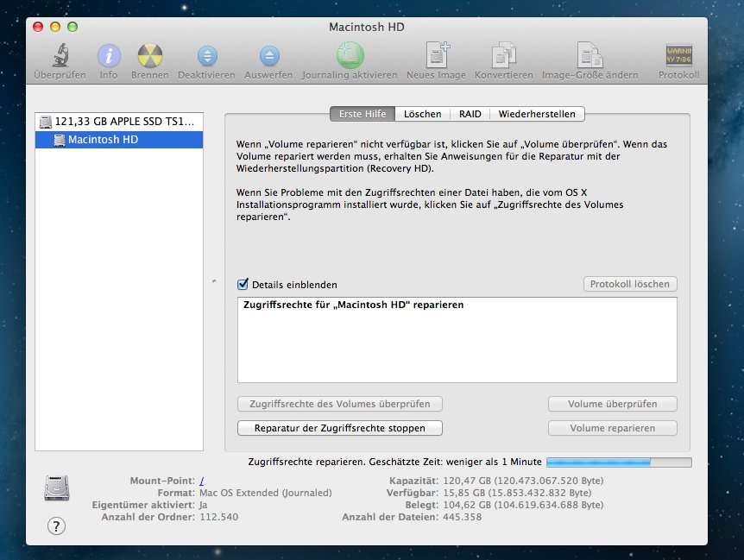This screenshot has height=560, width=744.
Task: Click the status text Zugriffsrechte reparieren. Geschätzte Zeit
Action: coord(394,462)
